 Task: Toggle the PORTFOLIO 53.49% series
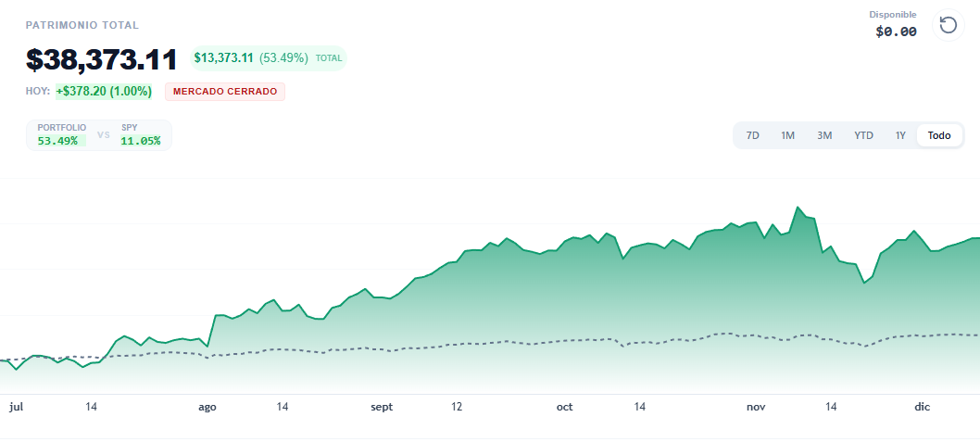(x=61, y=134)
